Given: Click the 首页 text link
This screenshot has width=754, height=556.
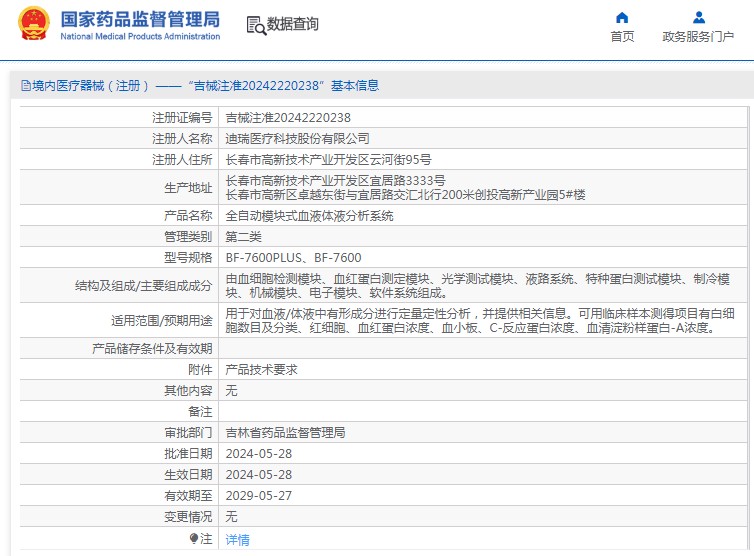Looking at the screenshot, I should 622,37.
